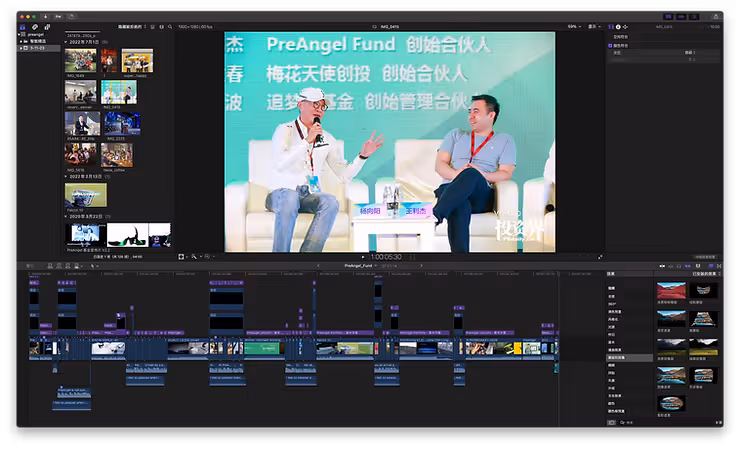Insert selected clip into the timeline

[59, 266]
